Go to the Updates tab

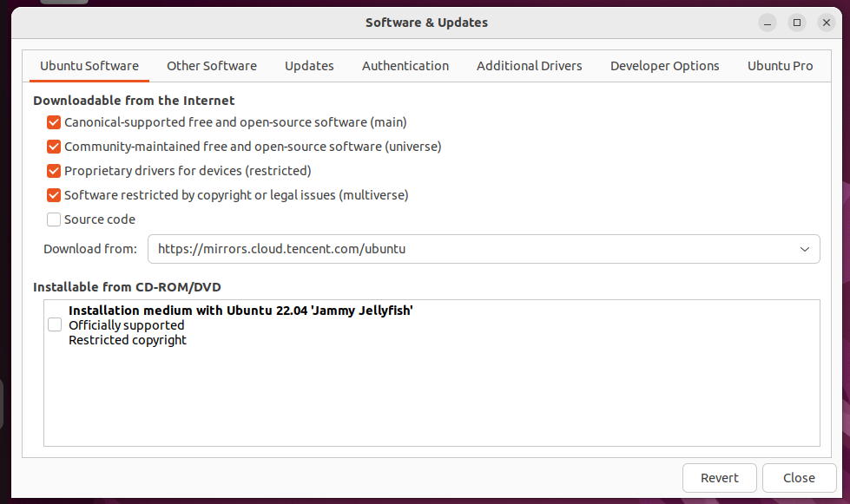[x=309, y=66]
